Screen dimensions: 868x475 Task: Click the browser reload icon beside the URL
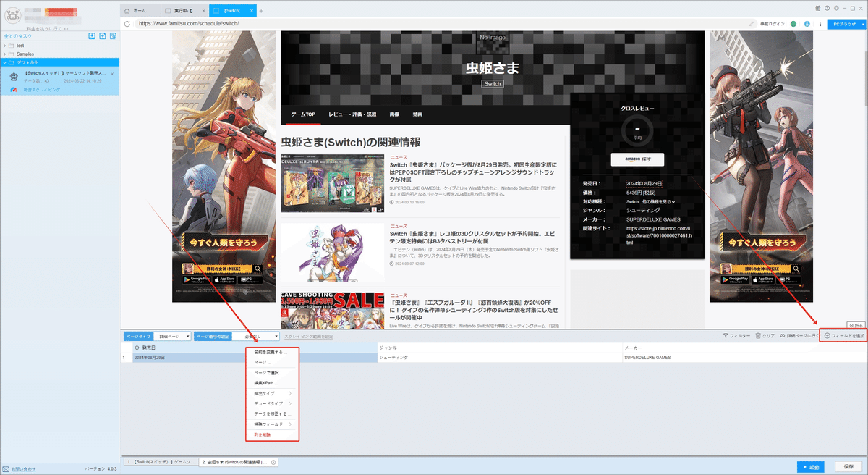click(x=127, y=23)
